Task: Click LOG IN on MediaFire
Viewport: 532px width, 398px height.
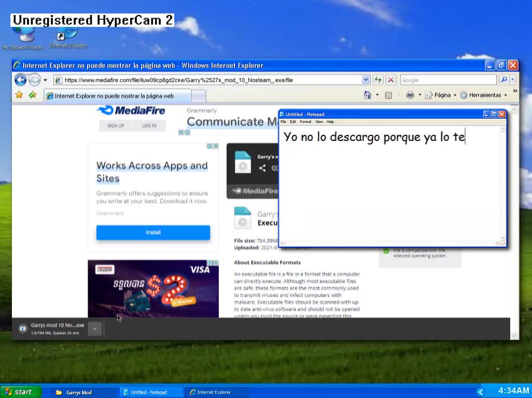Action: [x=149, y=125]
